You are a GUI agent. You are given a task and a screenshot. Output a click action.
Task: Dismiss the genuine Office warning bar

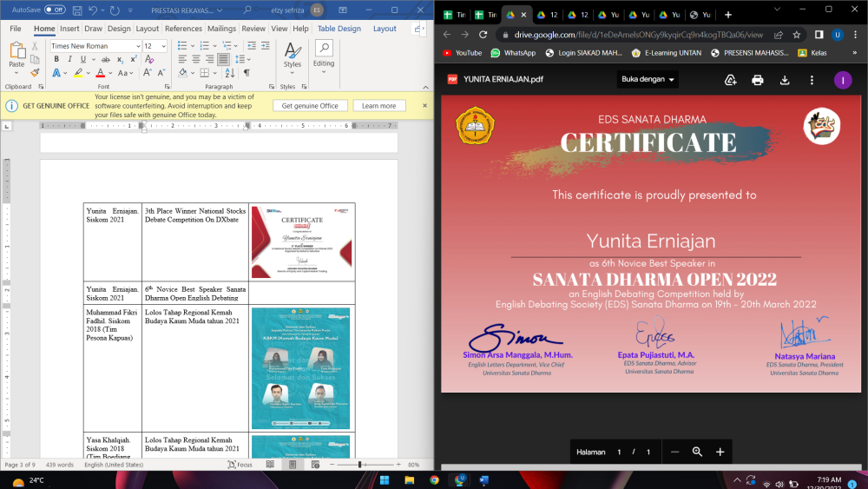(424, 105)
